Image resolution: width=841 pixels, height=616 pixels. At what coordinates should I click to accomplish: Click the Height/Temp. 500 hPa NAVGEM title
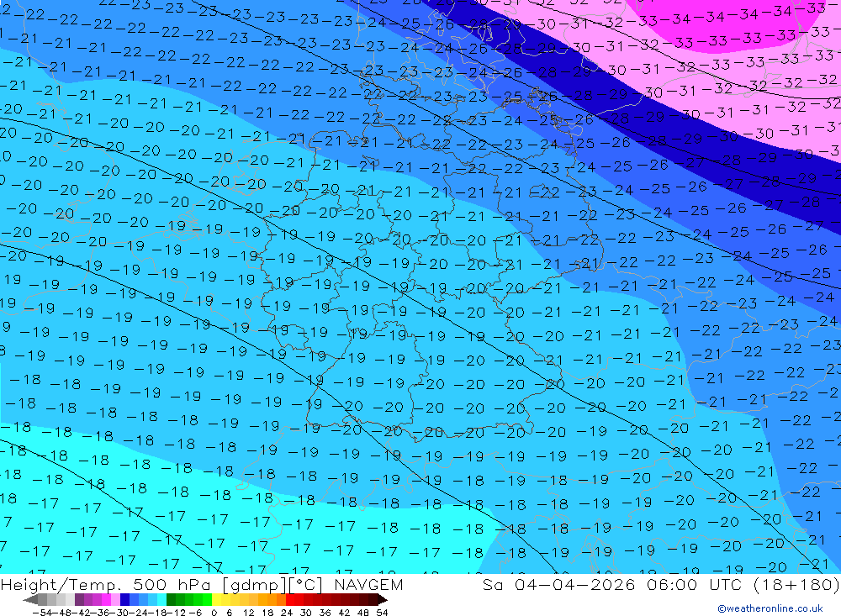pos(202,584)
